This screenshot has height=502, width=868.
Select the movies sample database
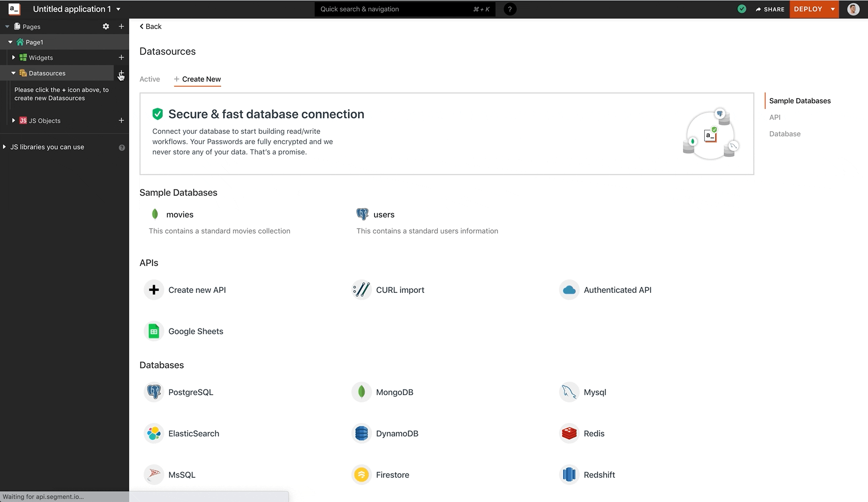(180, 214)
